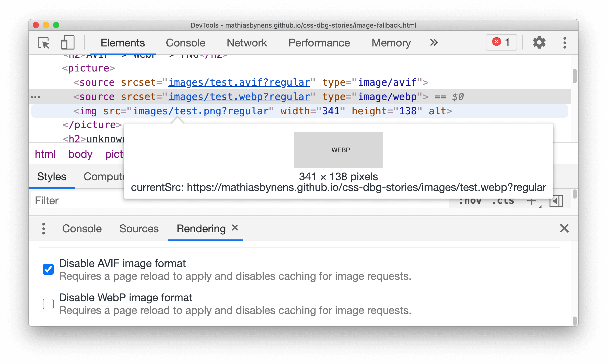This screenshot has width=607, height=364.
Task: Toggle Disable WebP image format checkbox
Action: coord(49,303)
